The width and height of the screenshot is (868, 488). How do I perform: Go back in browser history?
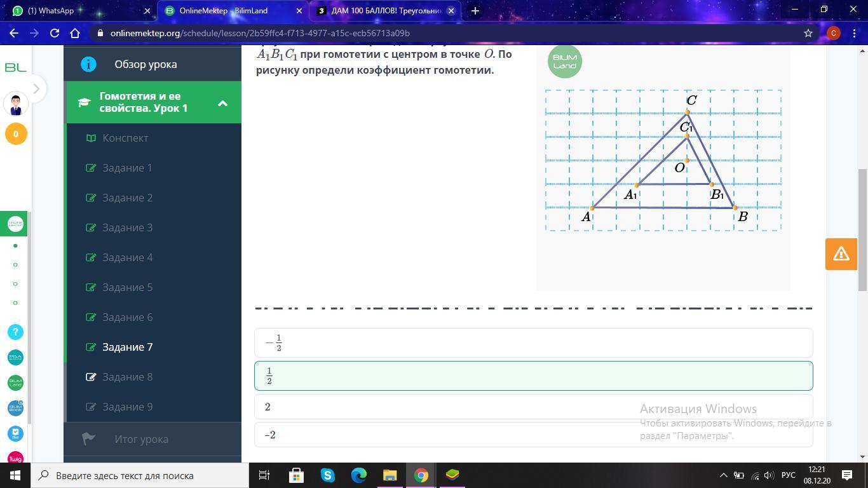(x=14, y=33)
